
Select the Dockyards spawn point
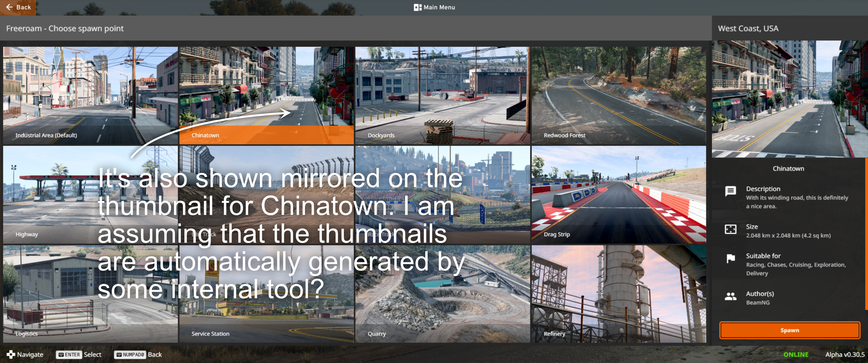pyautogui.click(x=443, y=95)
